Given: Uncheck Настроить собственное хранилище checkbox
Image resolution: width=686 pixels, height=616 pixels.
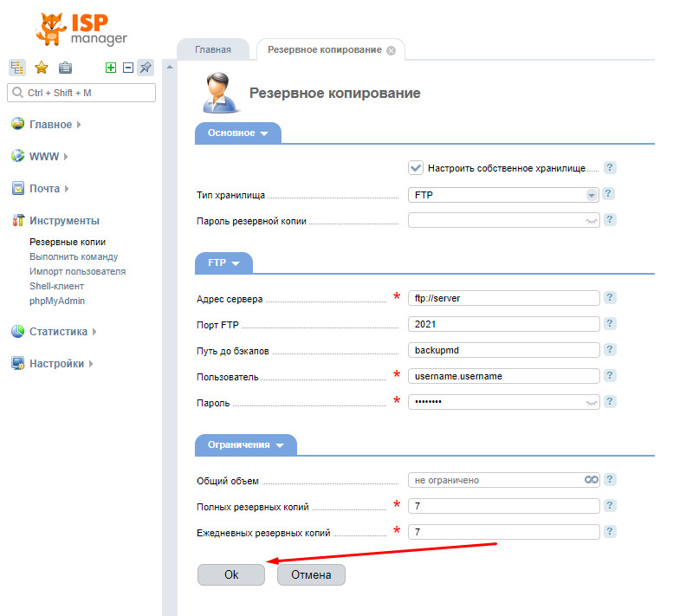Looking at the screenshot, I should point(415,167).
